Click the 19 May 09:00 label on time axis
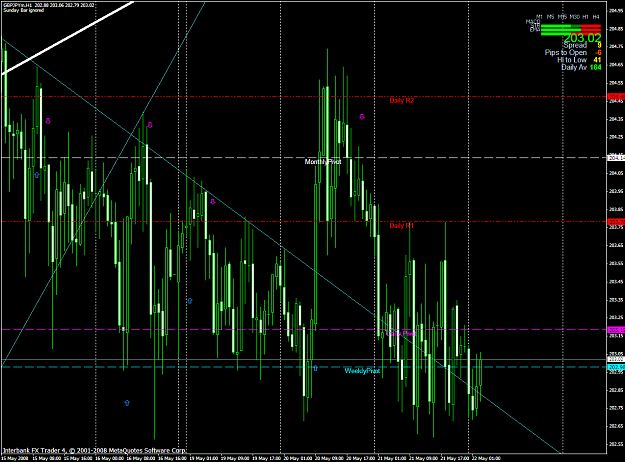625x462 pixels. pyautogui.click(x=235, y=458)
